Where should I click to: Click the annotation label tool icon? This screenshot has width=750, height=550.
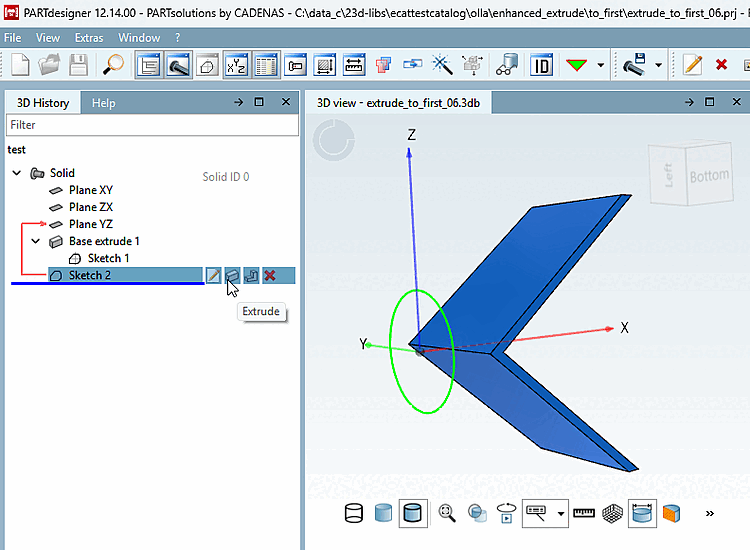pyautogui.click(x=536, y=513)
